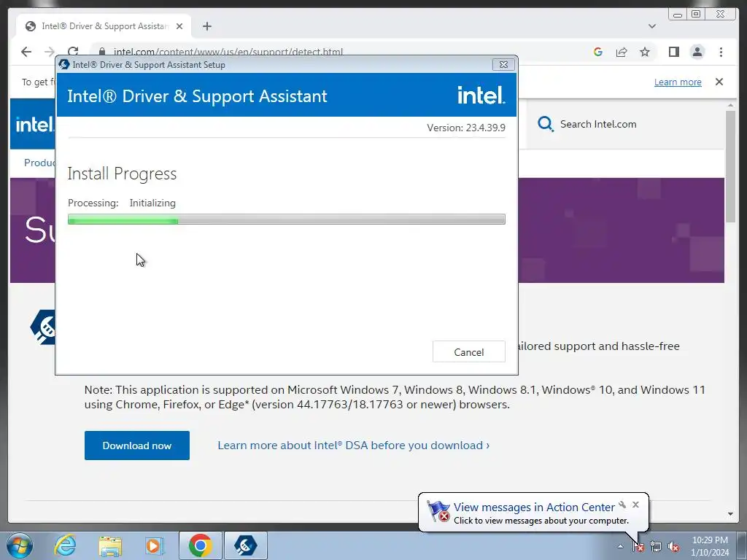Click the webpage vertical scrollbar thumb

click(730, 167)
